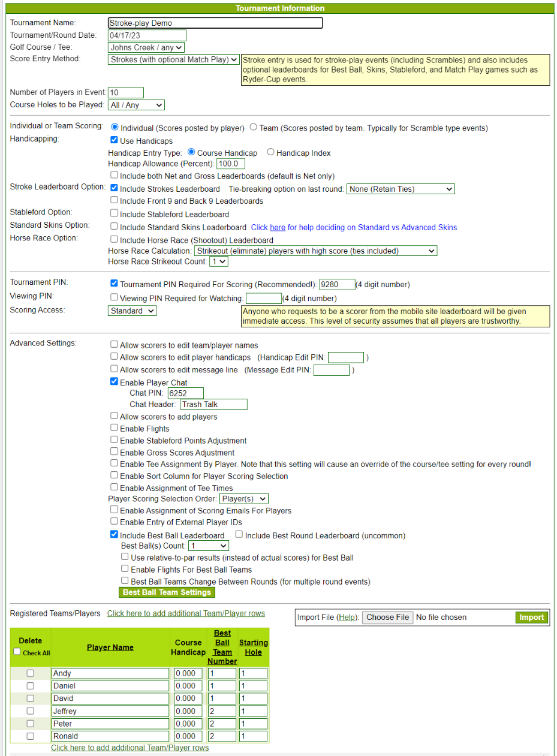
Task: Click the Chat Header text field
Action: (x=214, y=405)
